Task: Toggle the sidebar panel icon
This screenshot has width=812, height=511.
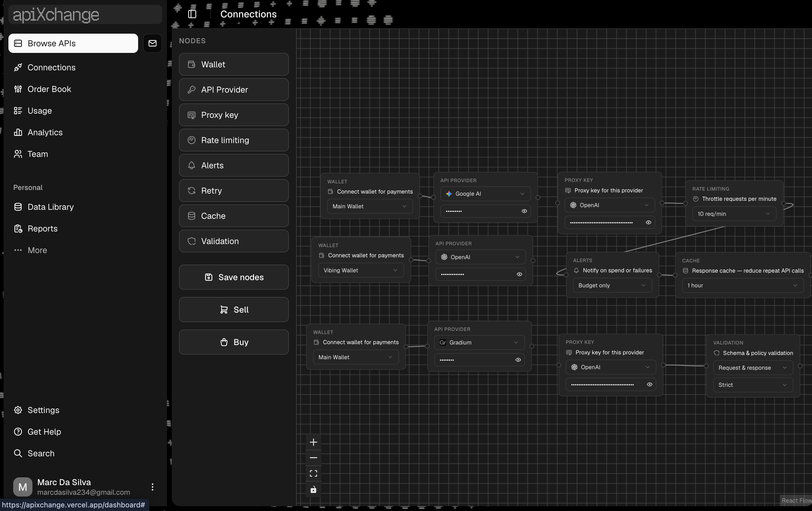Action: (x=192, y=14)
